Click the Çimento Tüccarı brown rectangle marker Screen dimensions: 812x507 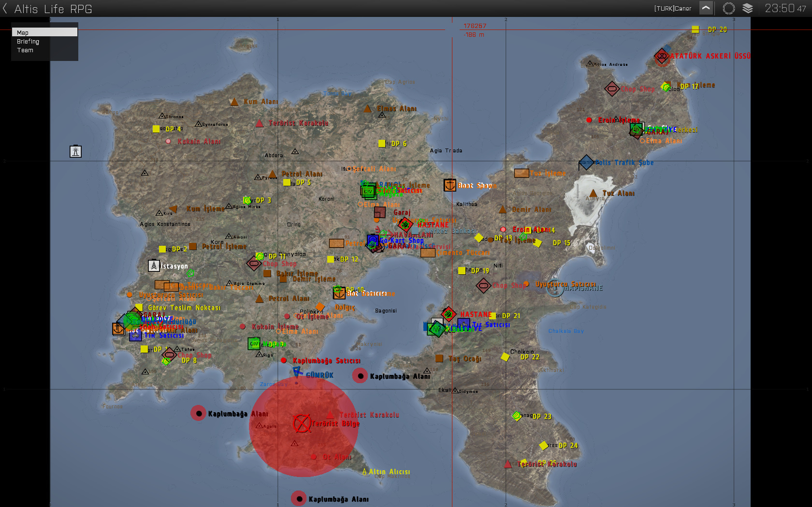428,253
